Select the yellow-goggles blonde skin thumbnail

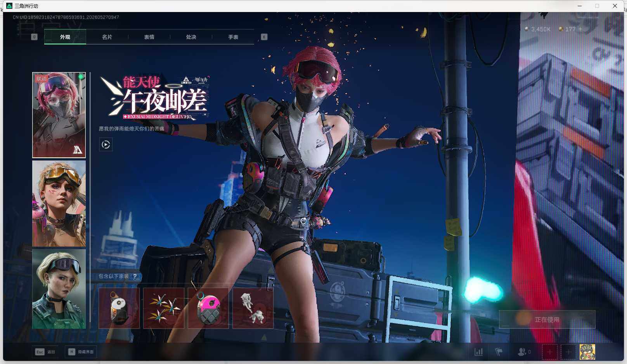click(x=59, y=204)
